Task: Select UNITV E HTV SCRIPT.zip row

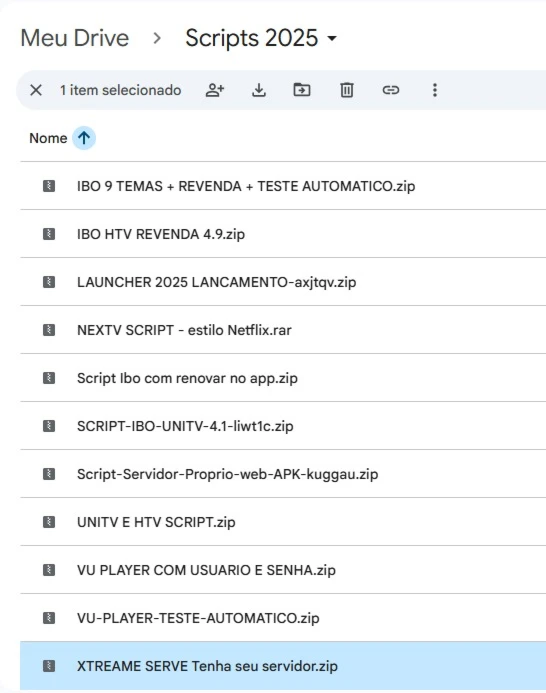Action: pos(283,522)
